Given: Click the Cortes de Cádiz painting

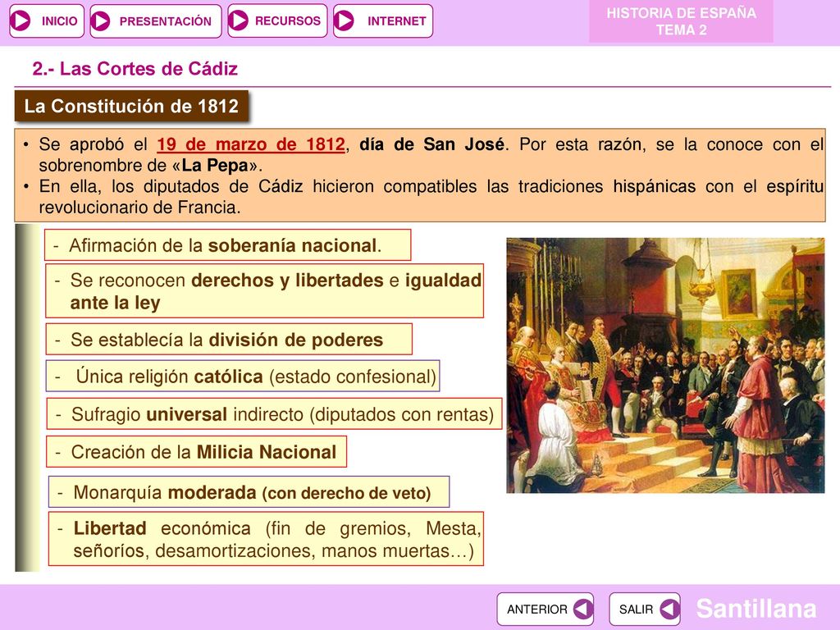Looking at the screenshot, I should pyautogui.click(x=665, y=365).
